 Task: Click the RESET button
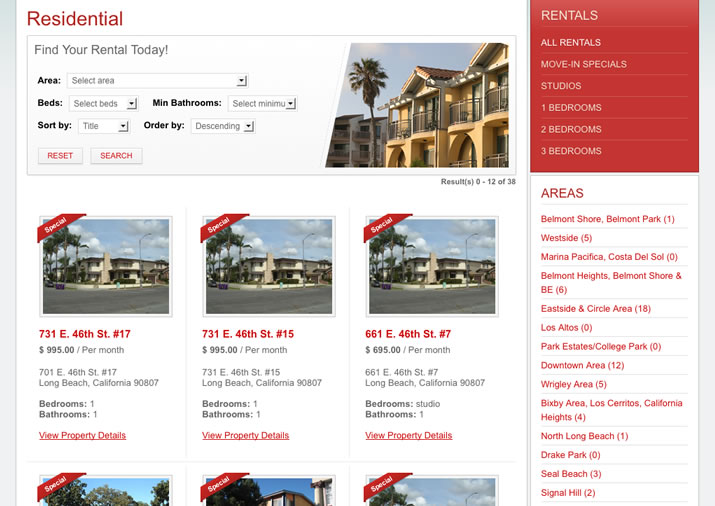tap(60, 156)
